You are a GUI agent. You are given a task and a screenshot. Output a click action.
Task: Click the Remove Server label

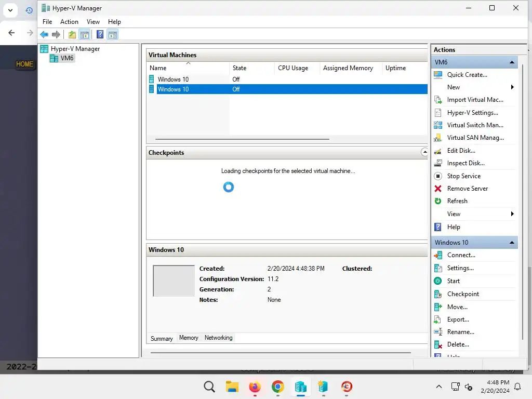coord(467,189)
